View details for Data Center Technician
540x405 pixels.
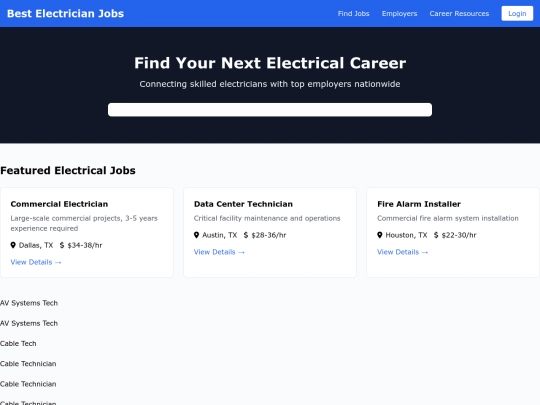click(219, 252)
